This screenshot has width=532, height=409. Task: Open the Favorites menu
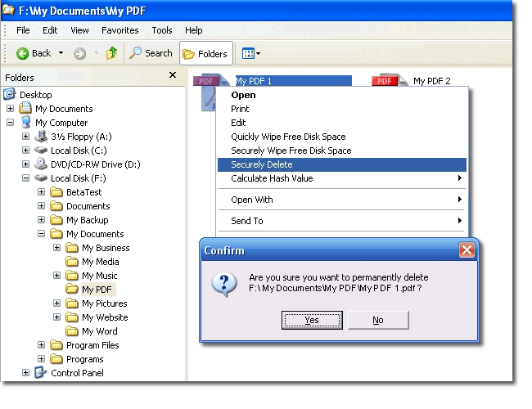(120, 30)
